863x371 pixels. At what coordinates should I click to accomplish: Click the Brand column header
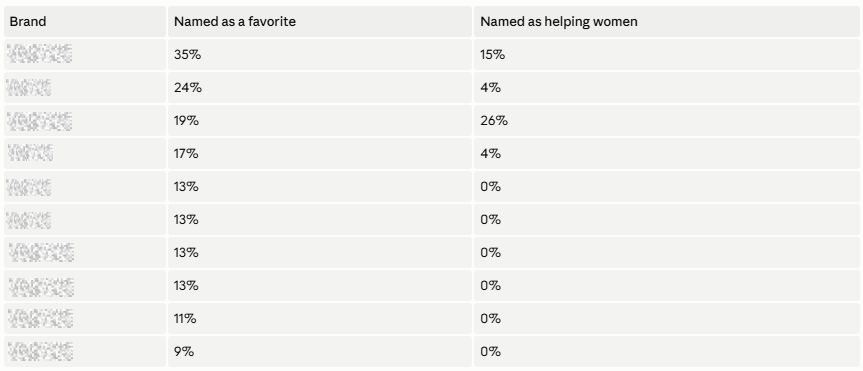point(85,21)
